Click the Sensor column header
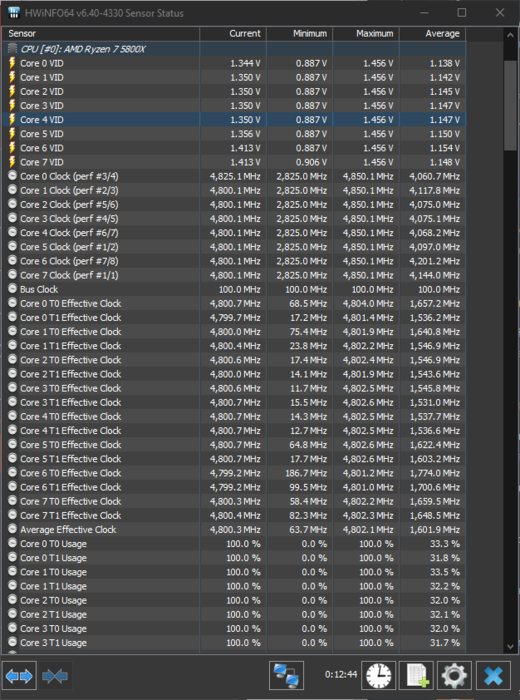This screenshot has width=520, height=700. pyautogui.click(x=101, y=33)
